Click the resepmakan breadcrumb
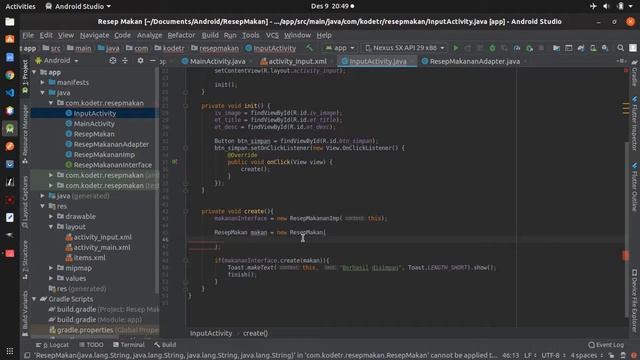Image resolution: width=640 pixels, height=360 pixels. [215, 48]
